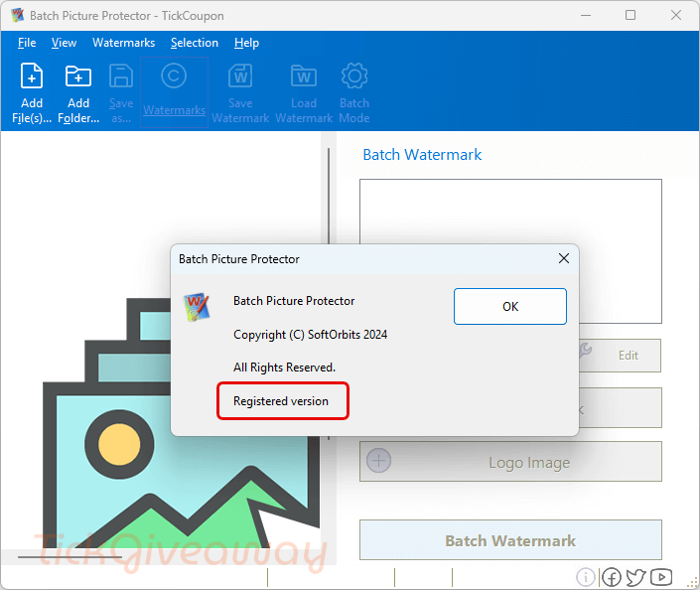Open the YouTube icon in status bar

click(661, 577)
